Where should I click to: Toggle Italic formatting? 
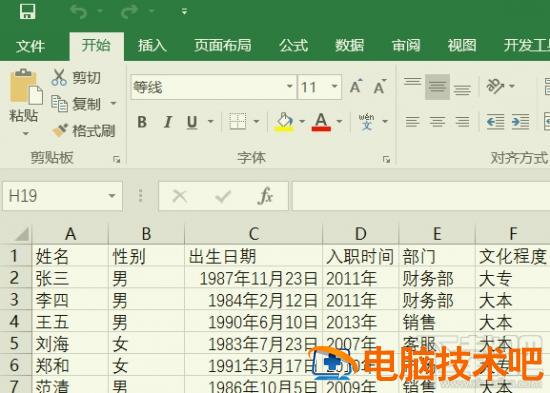[168, 122]
